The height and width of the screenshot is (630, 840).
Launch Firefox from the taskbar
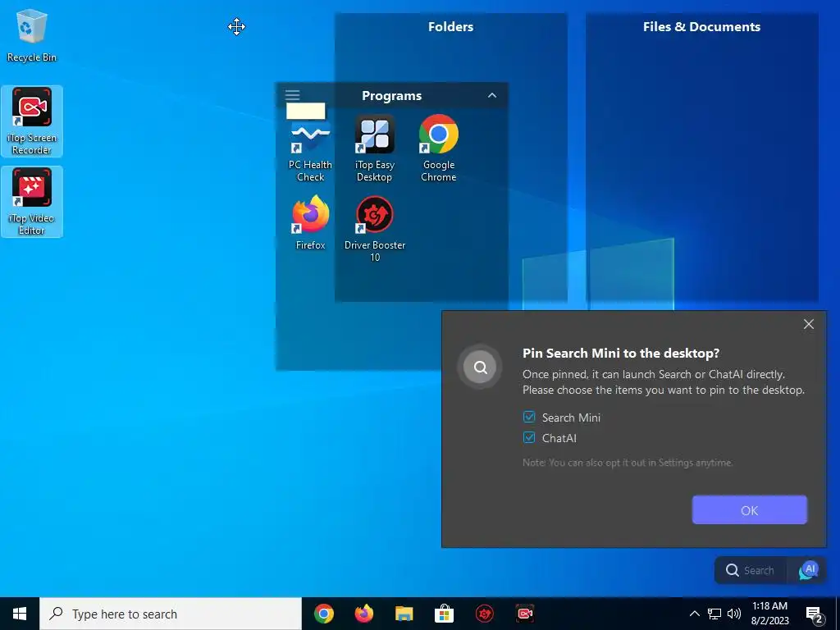tap(363, 614)
